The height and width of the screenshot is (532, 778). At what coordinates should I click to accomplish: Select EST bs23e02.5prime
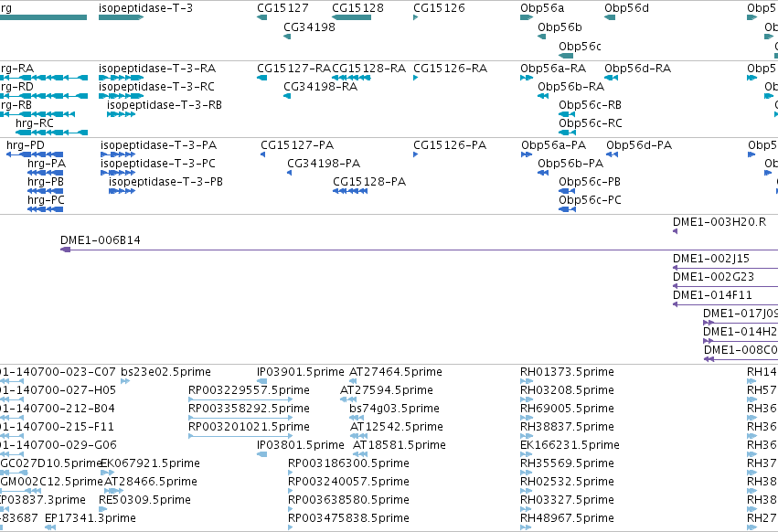click(165, 372)
